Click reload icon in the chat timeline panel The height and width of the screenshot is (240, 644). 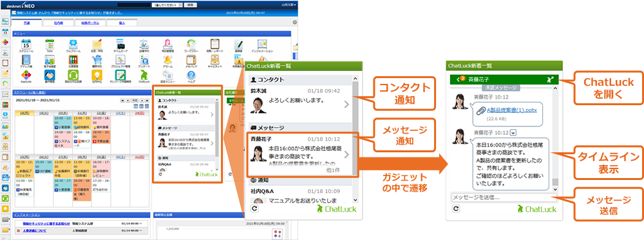coord(456,209)
